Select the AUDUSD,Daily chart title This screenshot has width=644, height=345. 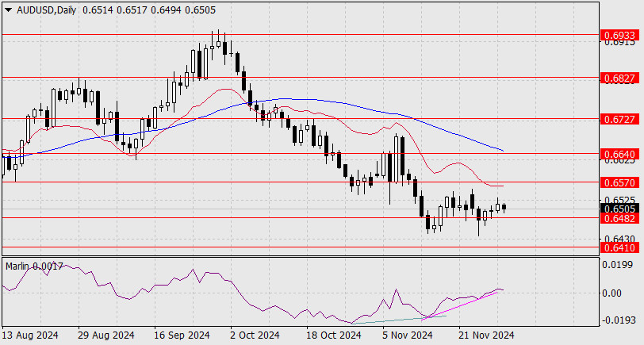coord(47,10)
